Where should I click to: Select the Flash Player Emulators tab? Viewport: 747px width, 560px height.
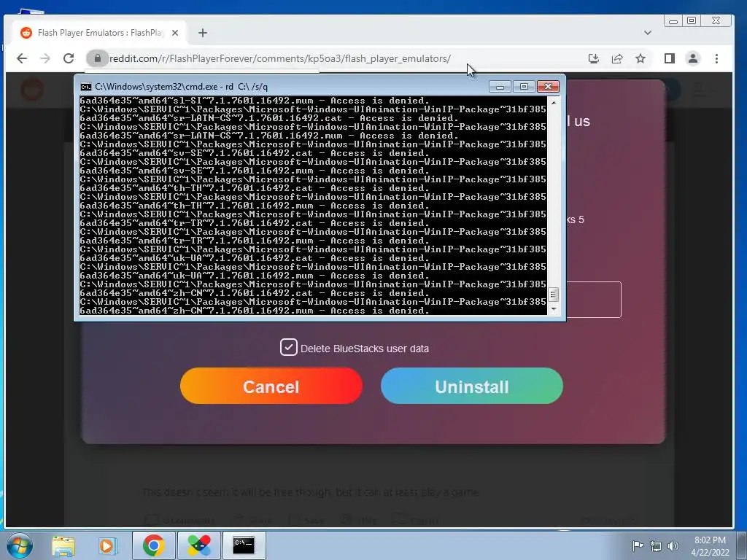(100, 33)
